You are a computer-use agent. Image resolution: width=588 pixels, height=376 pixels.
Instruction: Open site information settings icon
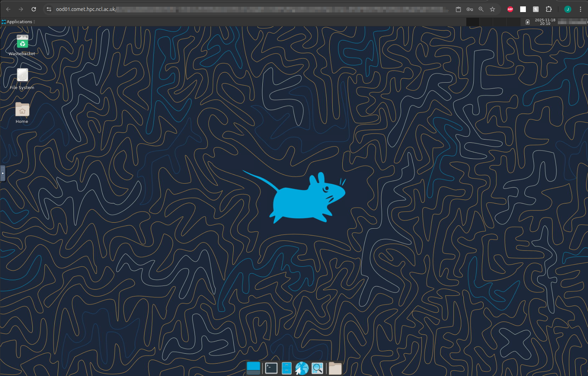click(x=49, y=9)
